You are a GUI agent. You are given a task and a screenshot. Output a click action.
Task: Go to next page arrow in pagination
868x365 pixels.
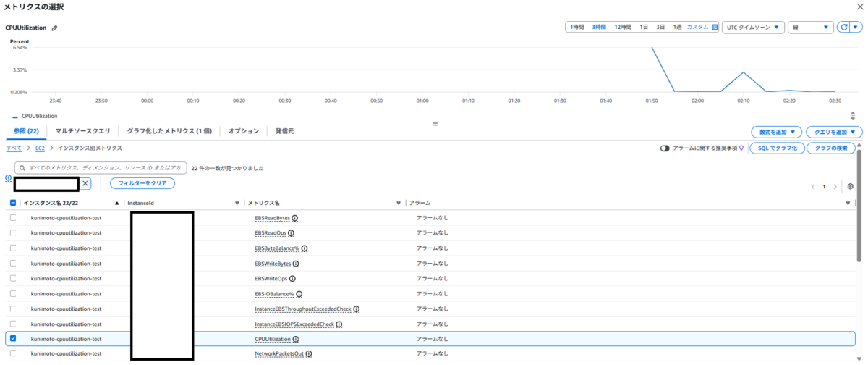(835, 186)
